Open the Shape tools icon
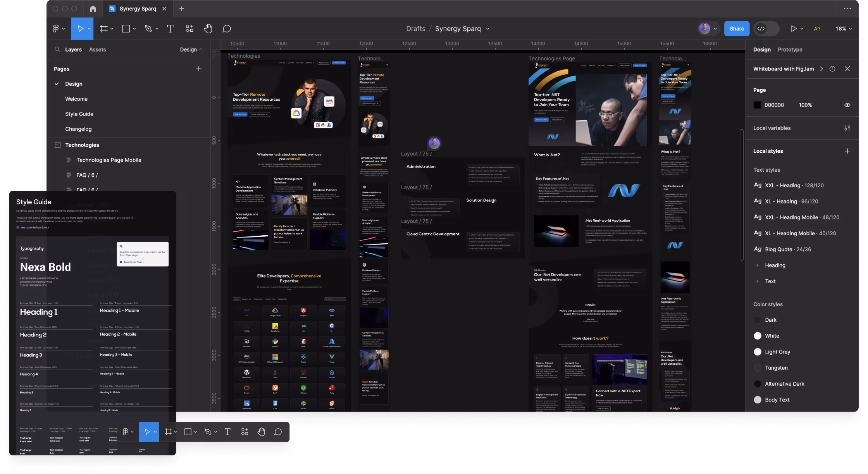Viewport: 868px width, 474px height. [126, 28]
